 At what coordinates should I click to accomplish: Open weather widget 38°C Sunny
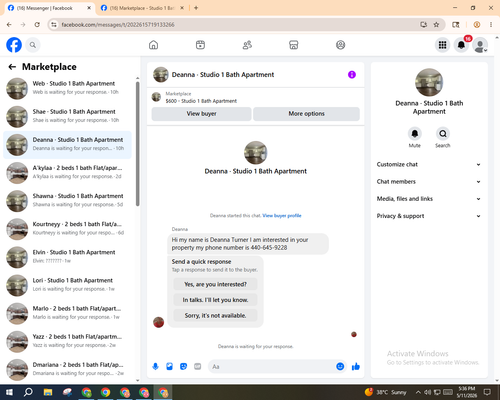pos(385,392)
